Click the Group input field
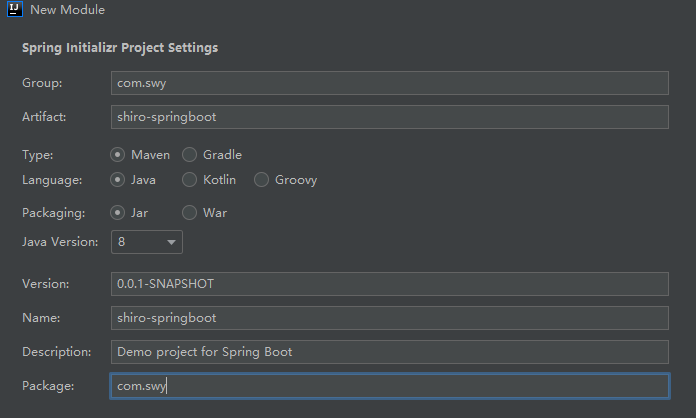 pyautogui.click(x=389, y=84)
